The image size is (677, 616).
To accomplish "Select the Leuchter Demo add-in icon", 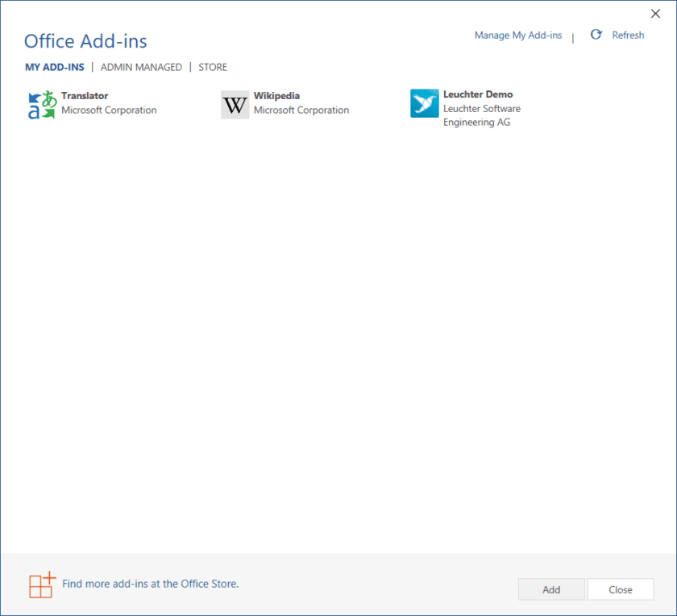I will (x=424, y=104).
